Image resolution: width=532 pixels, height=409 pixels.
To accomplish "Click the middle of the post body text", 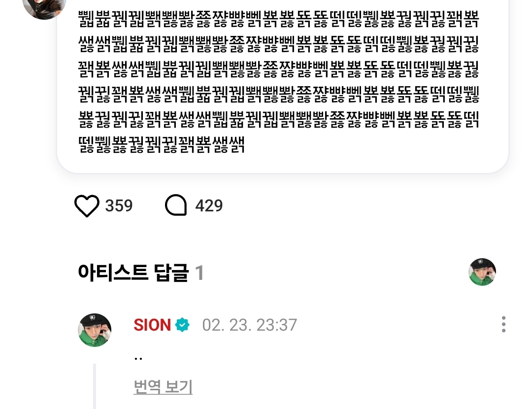I will point(278,82).
